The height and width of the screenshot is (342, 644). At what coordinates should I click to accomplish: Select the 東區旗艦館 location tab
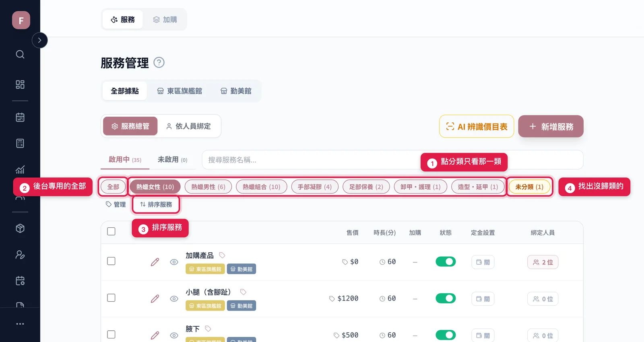pyautogui.click(x=180, y=91)
